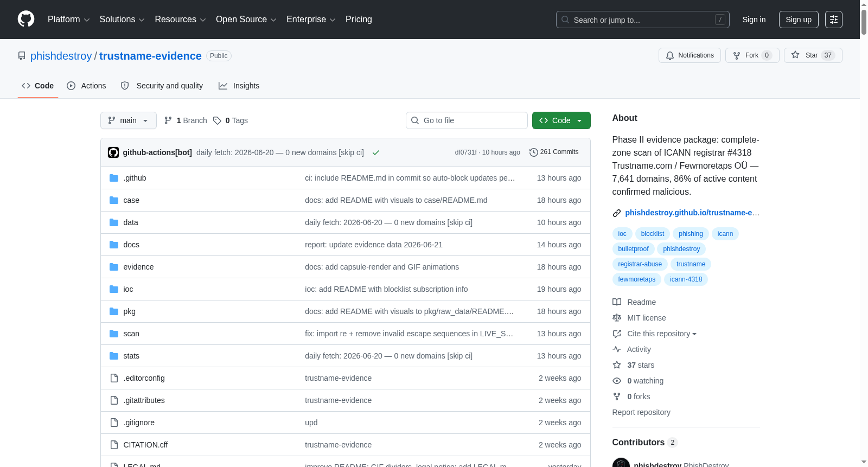View the 0 Tags list
The width and height of the screenshot is (868, 467).
click(x=231, y=120)
